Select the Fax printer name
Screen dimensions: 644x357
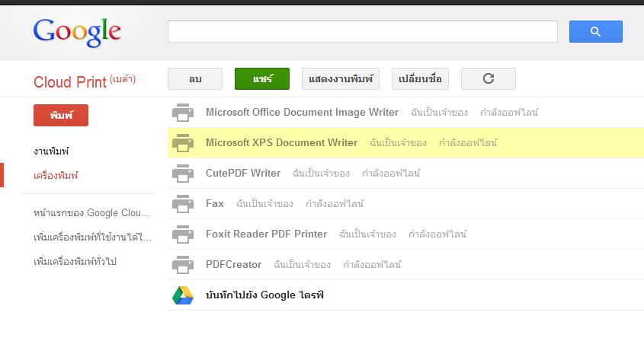pyautogui.click(x=215, y=203)
